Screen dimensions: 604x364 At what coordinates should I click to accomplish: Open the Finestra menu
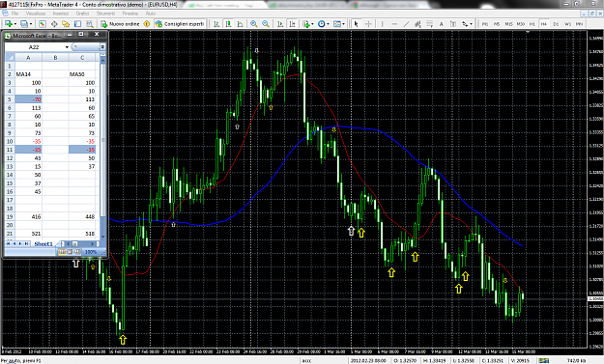coord(130,14)
